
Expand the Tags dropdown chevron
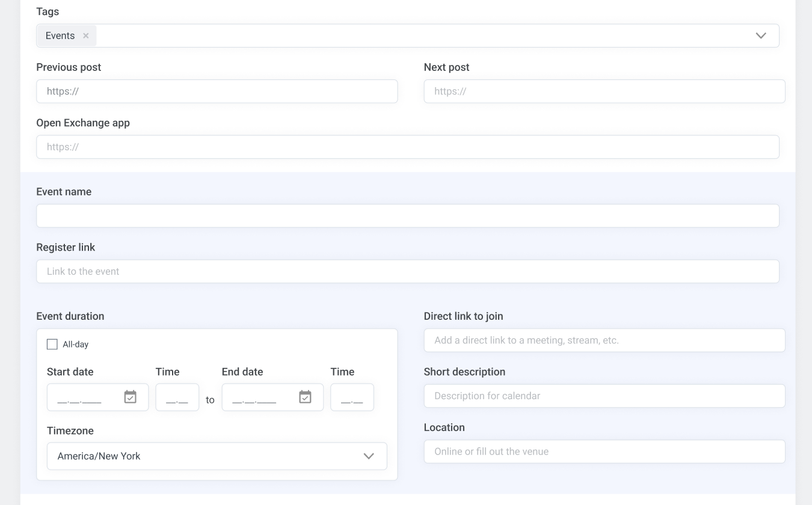[x=761, y=35]
